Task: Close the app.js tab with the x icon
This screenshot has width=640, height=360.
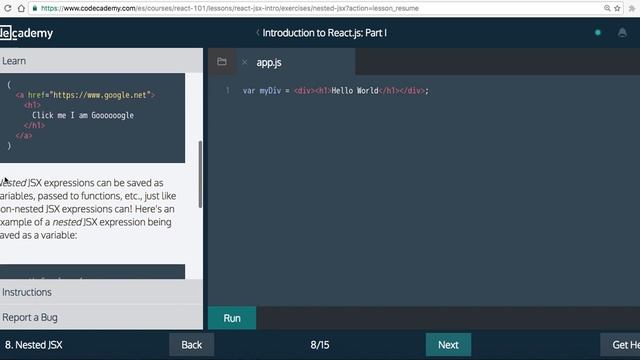Action: [x=244, y=62]
